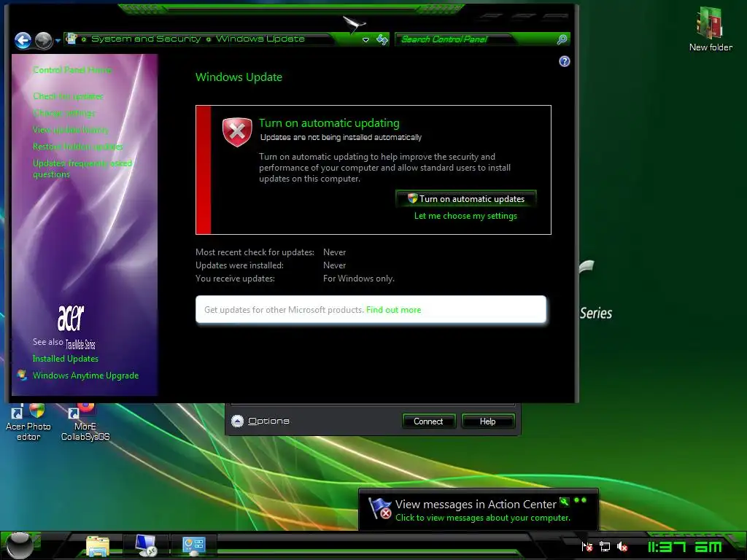Screen dimensions: 747x560
Task: Select System and Security breadcrumb
Action: click(146, 39)
